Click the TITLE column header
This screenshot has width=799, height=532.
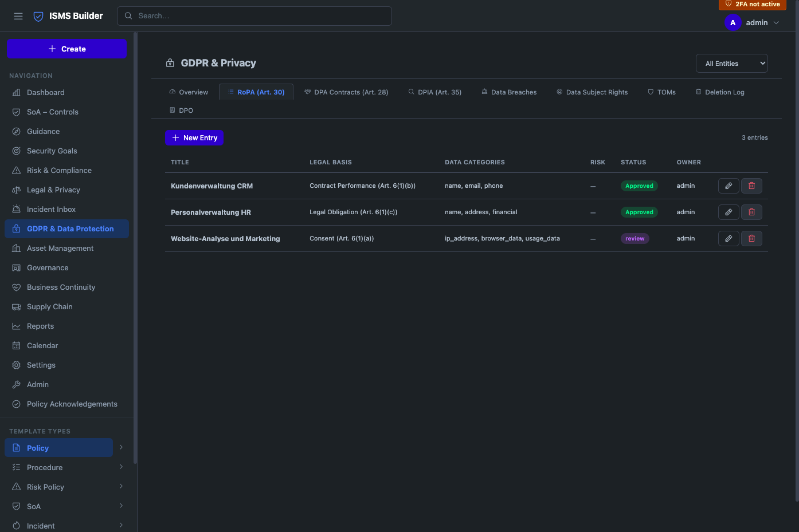[180, 162]
